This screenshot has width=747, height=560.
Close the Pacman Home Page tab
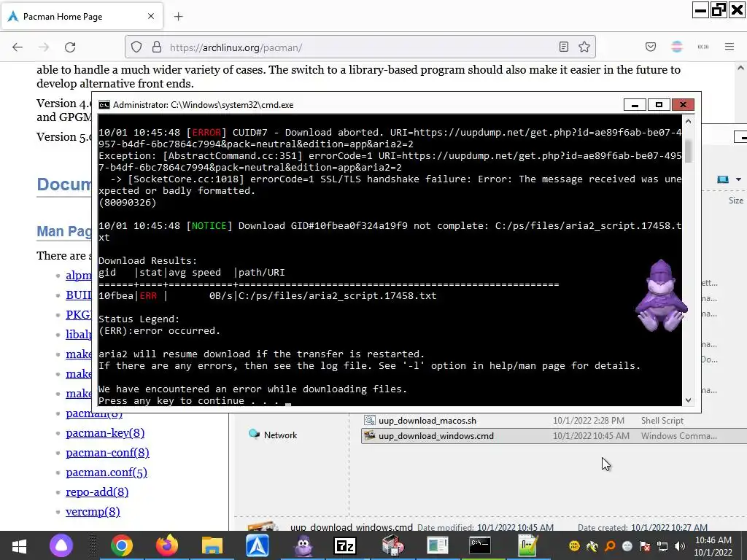click(151, 16)
